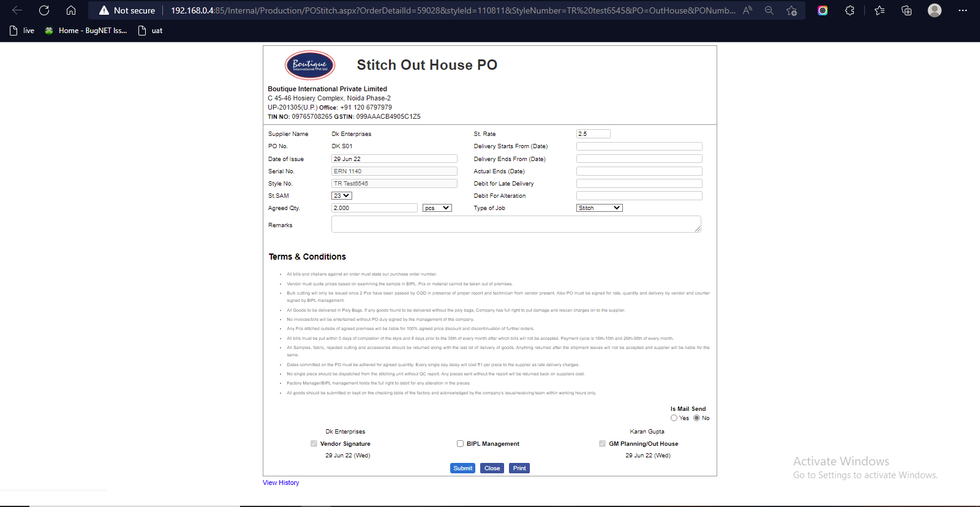Click the Debit for Late Delivery field
This screenshot has width=980, height=507.
tap(639, 184)
